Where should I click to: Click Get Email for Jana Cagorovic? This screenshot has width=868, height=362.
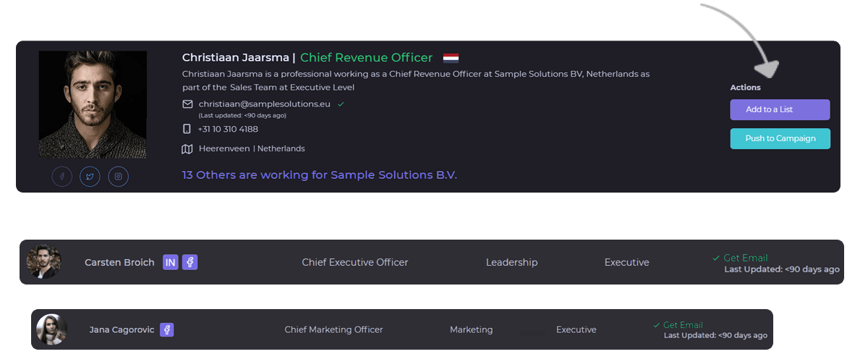[x=682, y=325]
